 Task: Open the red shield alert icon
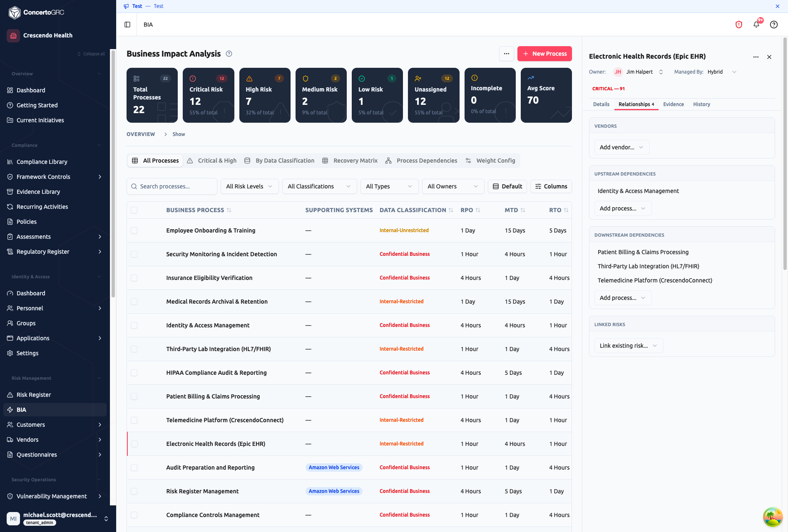point(739,25)
